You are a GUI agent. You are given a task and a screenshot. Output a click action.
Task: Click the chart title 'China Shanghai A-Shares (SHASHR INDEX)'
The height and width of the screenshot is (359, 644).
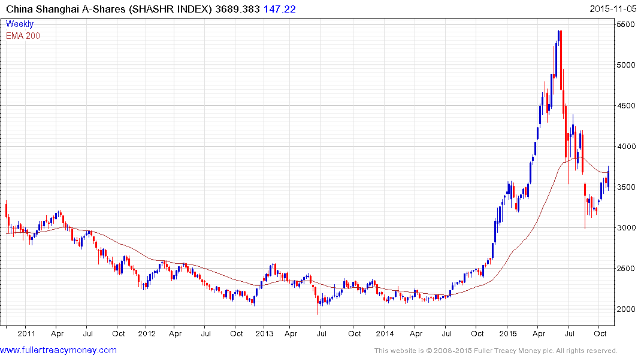[109, 9]
